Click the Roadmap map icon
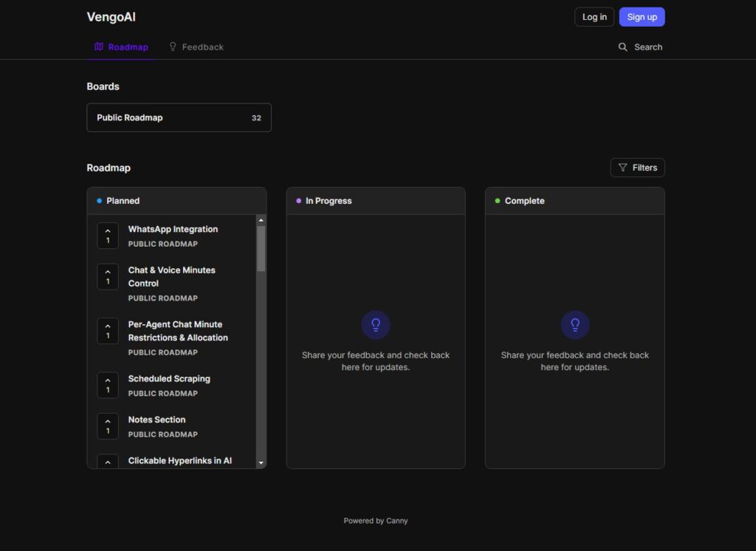The image size is (756, 551). click(98, 46)
